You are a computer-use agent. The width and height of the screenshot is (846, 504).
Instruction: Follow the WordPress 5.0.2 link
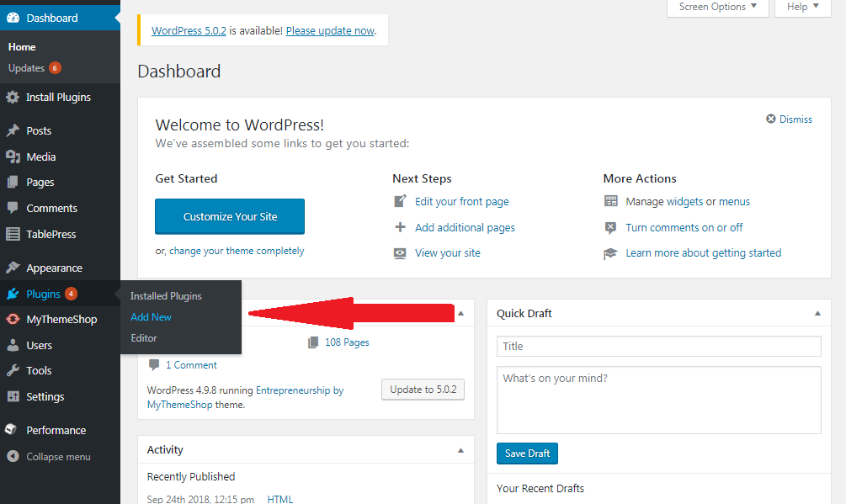(189, 31)
